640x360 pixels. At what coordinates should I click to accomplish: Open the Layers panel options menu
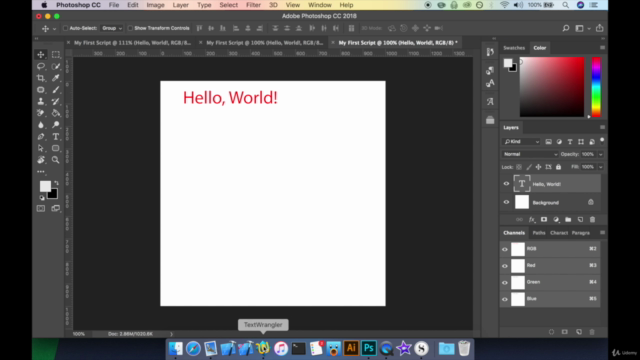(x=602, y=127)
